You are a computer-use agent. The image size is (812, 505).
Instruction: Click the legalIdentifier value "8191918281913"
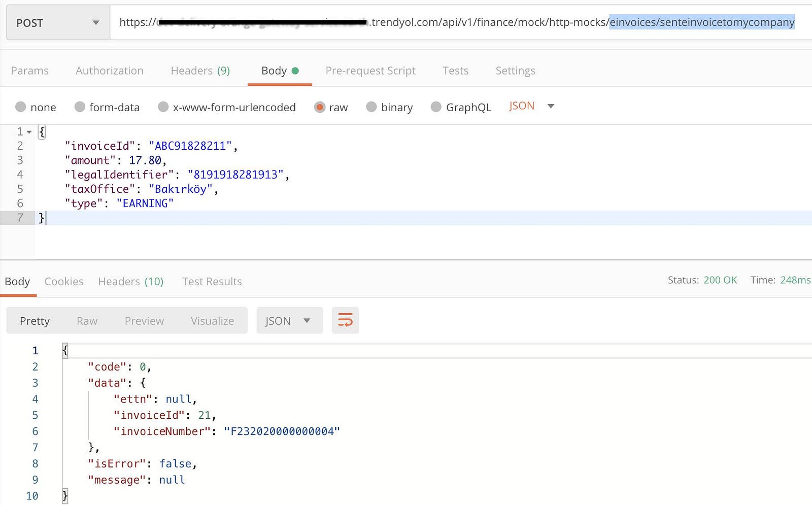click(x=236, y=175)
